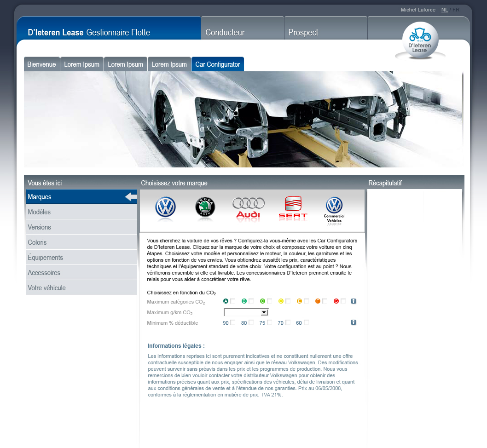The width and height of the screenshot is (487, 448).
Task: Click the white arrow on Marques row
Action: [x=131, y=197]
